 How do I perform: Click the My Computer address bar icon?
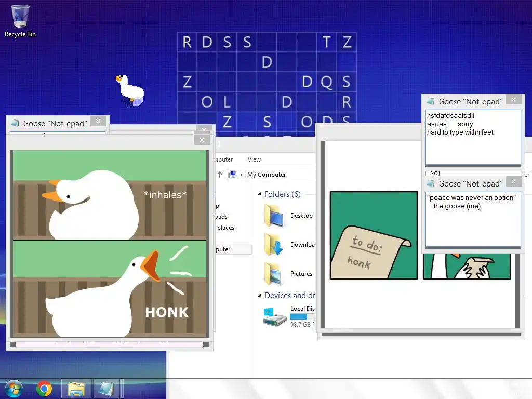[232, 175]
